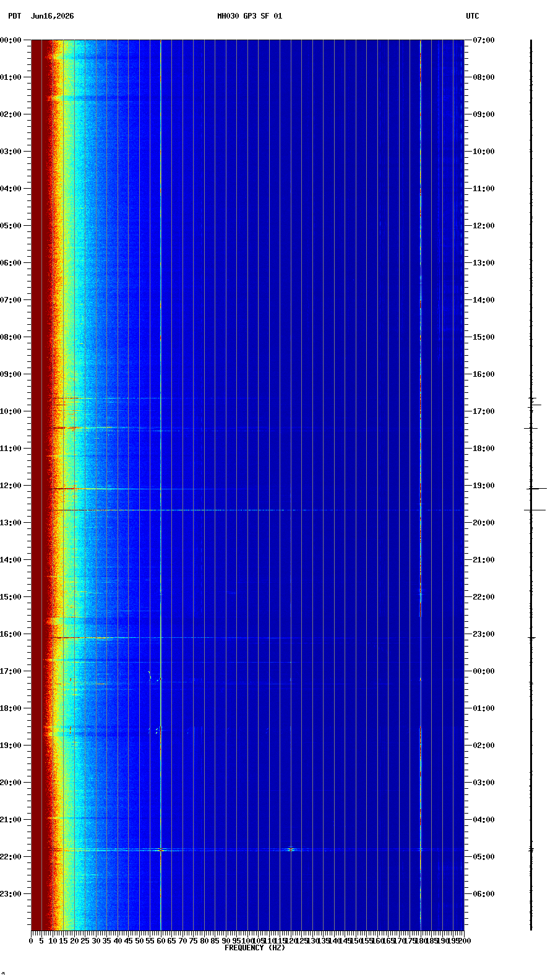Select 00:00 on the UTC time axis
This screenshot has height=980, width=558.
tap(484, 671)
